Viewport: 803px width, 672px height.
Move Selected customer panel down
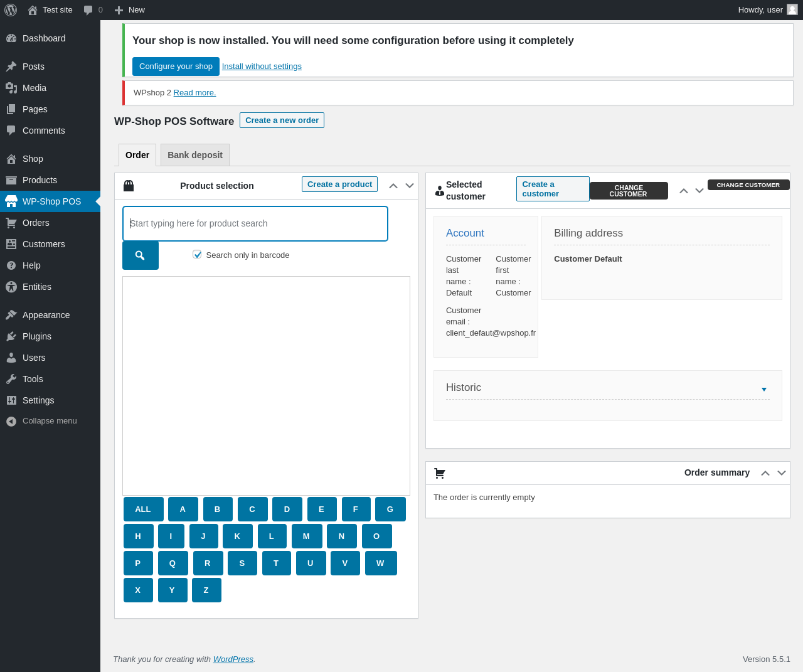pyautogui.click(x=699, y=191)
